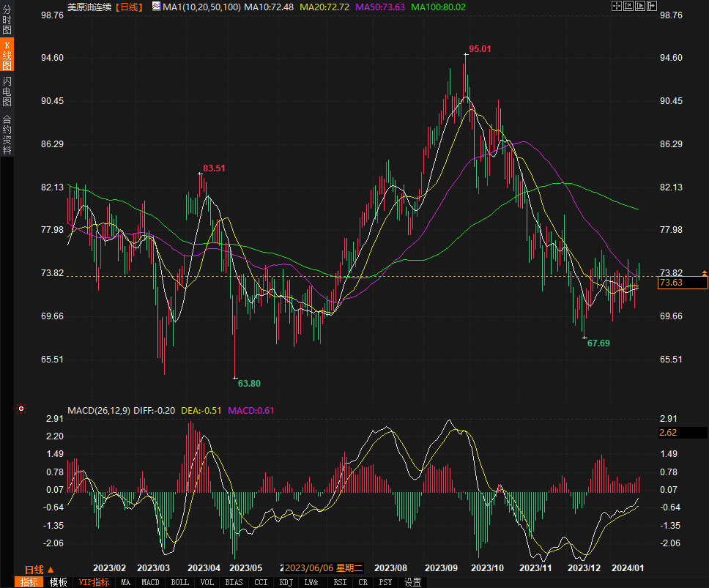Click the crosshair cursor icon at top right
Screen dimensions: 709x588
[x=616, y=6]
